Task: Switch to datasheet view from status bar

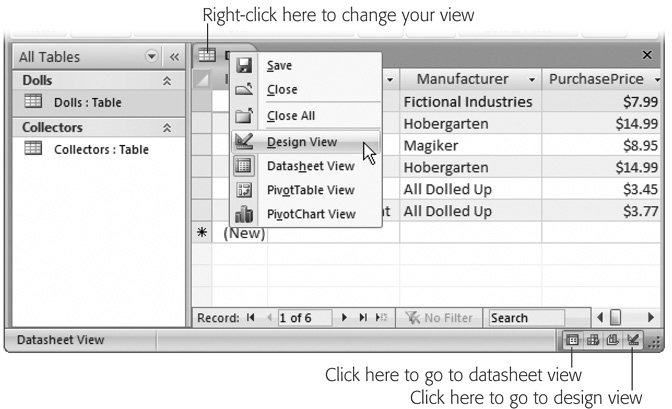Action: (x=573, y=340)
